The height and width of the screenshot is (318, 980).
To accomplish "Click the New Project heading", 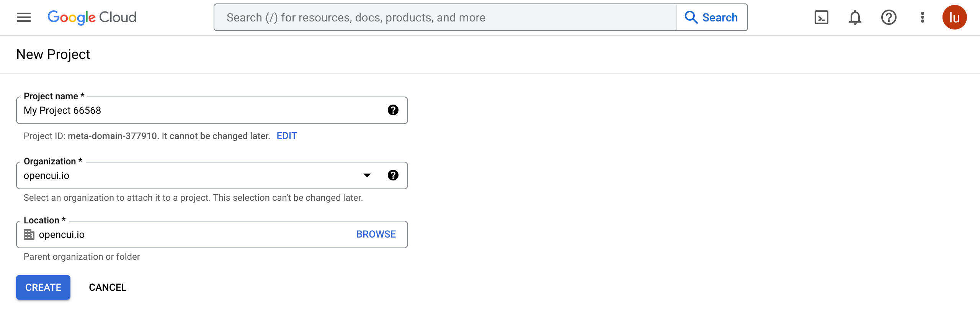I will point(53,54).
